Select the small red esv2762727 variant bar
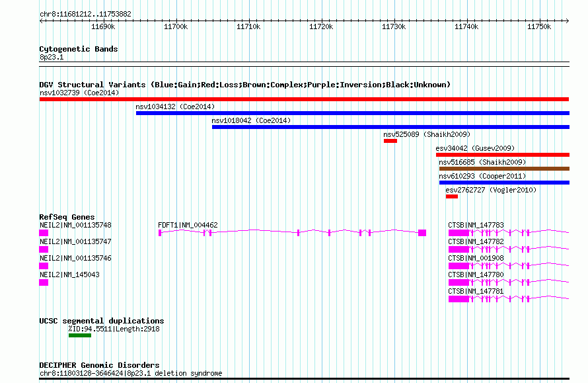This screenshot has height=383, width=588. pyautogui.click(x=452, y=196)
